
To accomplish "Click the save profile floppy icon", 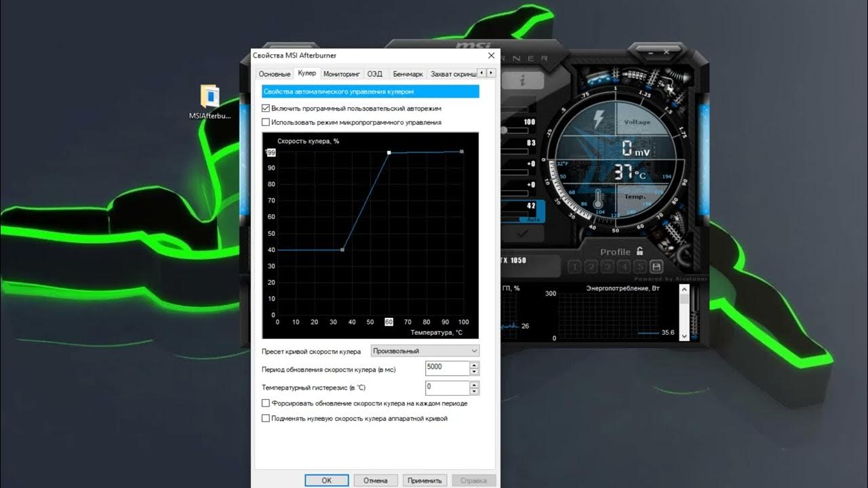I will (x=656, y=266).
